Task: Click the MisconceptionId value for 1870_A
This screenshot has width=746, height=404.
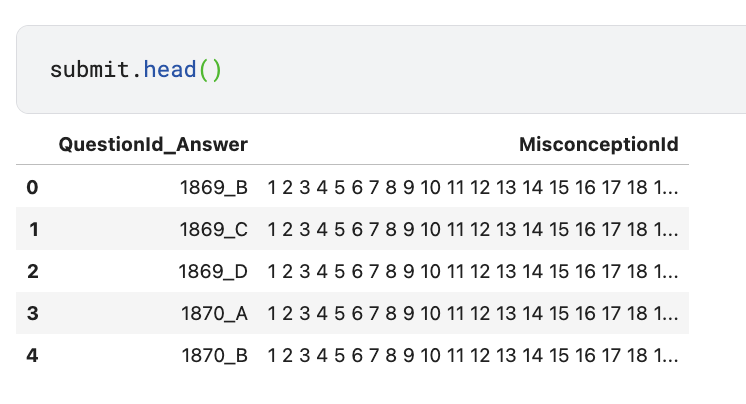Action: tap(473, 313)
